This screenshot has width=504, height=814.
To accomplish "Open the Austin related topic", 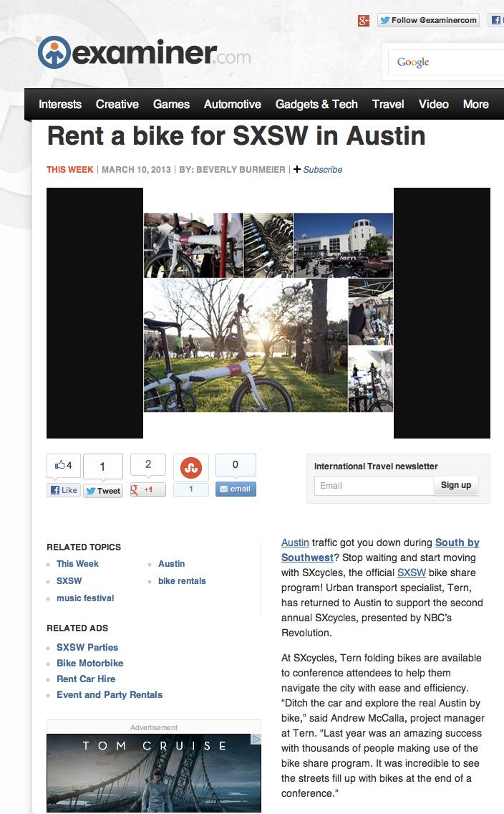I will pyautogui.click(x=172, y=564).
